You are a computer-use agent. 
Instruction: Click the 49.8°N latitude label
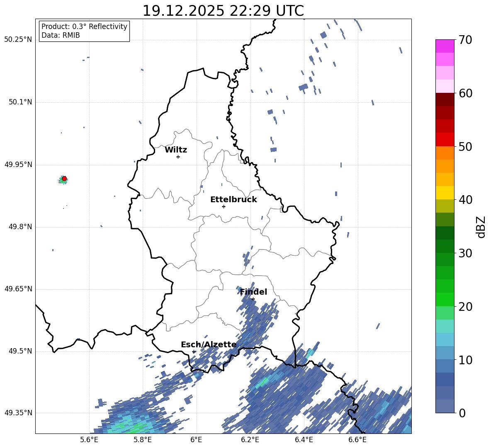(x=20, y=227)
